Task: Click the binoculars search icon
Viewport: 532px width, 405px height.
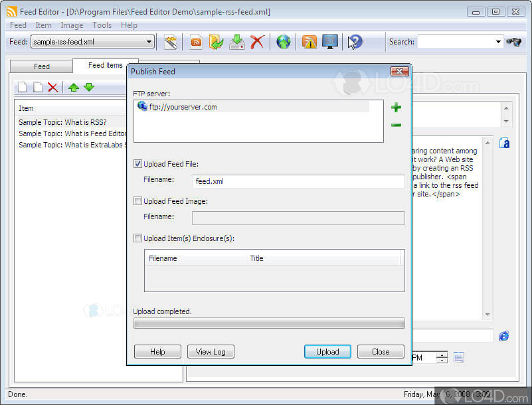Action: coord(513,42)
